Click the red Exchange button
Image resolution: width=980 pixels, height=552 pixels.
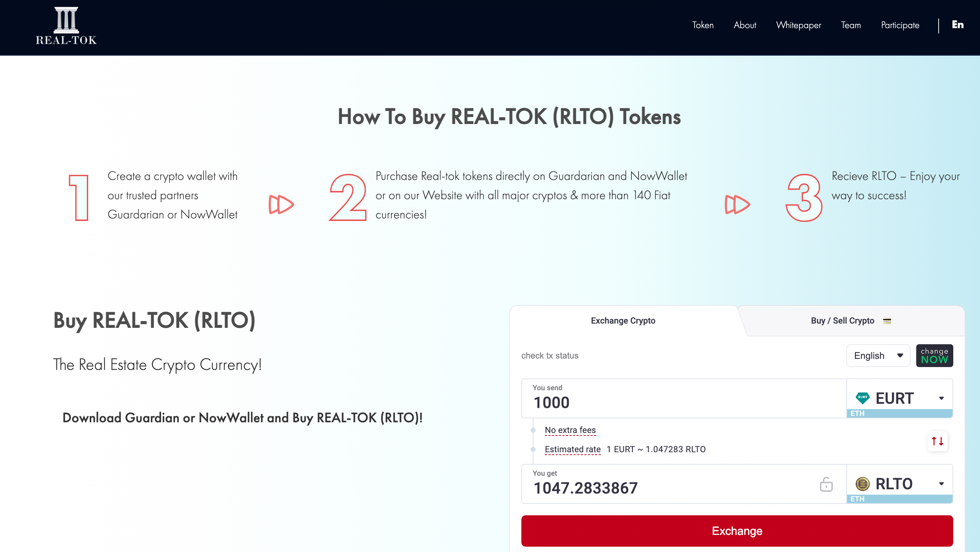tap(737, 530)
